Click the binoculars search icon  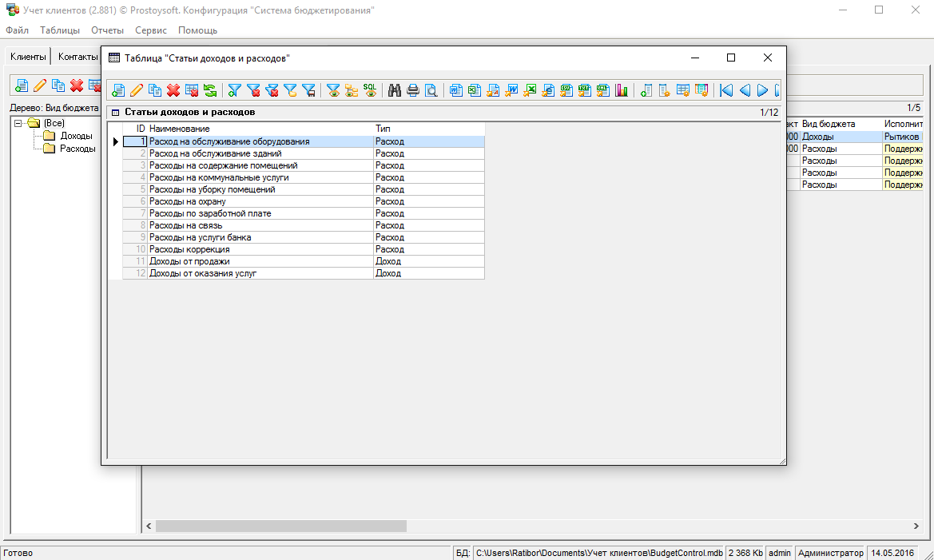(395, 90)
